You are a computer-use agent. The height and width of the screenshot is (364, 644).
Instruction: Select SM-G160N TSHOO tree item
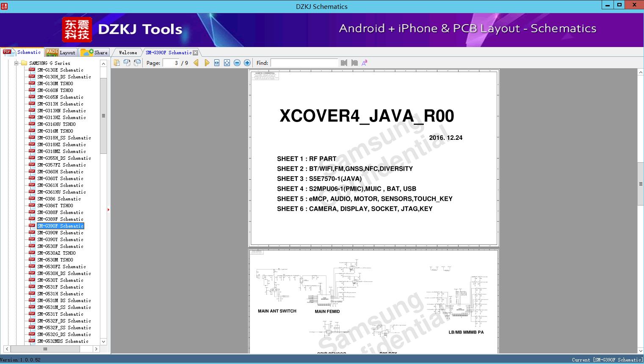point(55,90)
